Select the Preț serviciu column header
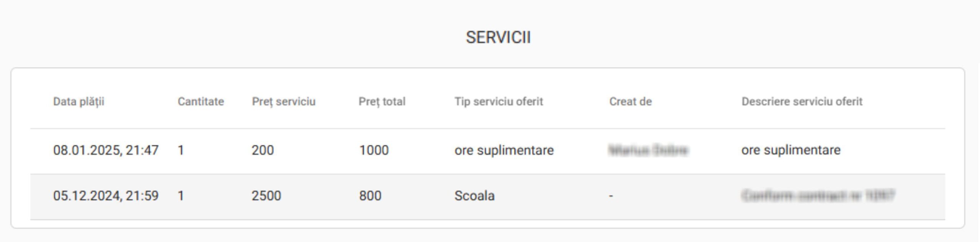 tap(284, 102)
